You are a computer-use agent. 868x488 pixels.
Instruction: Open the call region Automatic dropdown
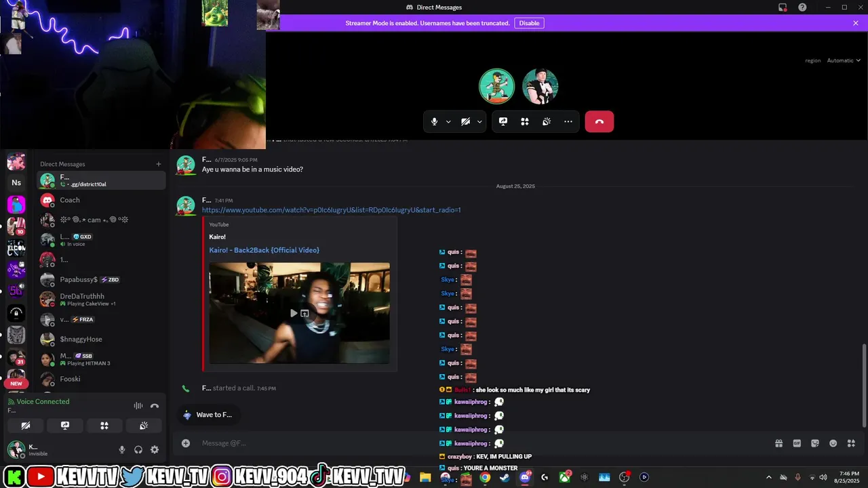(x=844, y=60)
